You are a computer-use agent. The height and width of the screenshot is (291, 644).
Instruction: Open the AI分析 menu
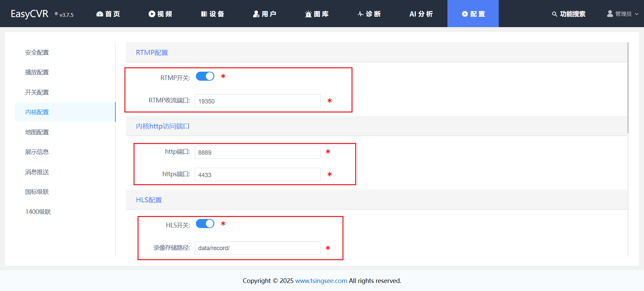421,14
